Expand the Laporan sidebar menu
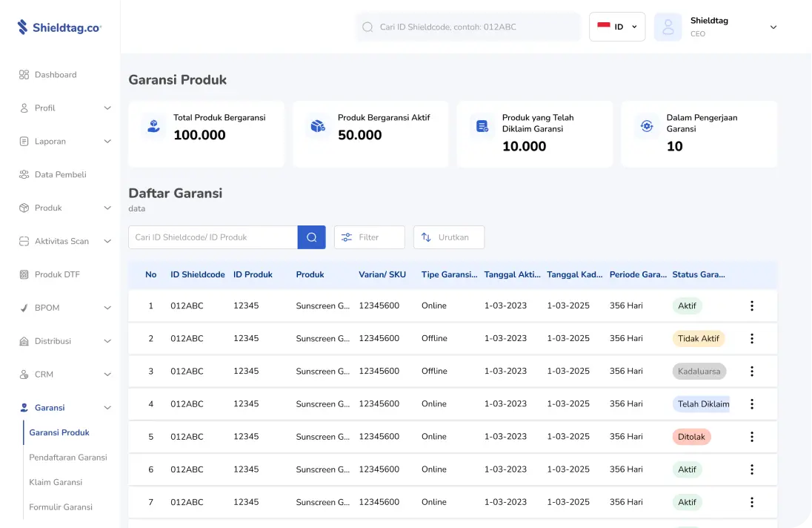The image size is (812, 528). pyautogui.click(x=107, y=142)
